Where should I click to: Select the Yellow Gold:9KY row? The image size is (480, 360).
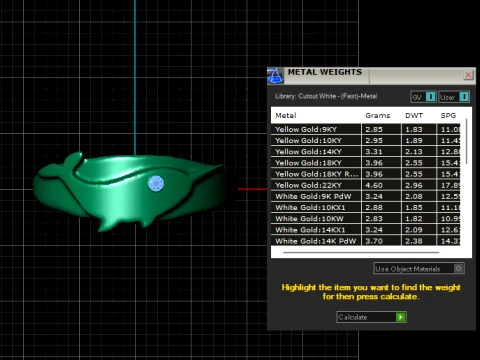[x=366, y=129]
